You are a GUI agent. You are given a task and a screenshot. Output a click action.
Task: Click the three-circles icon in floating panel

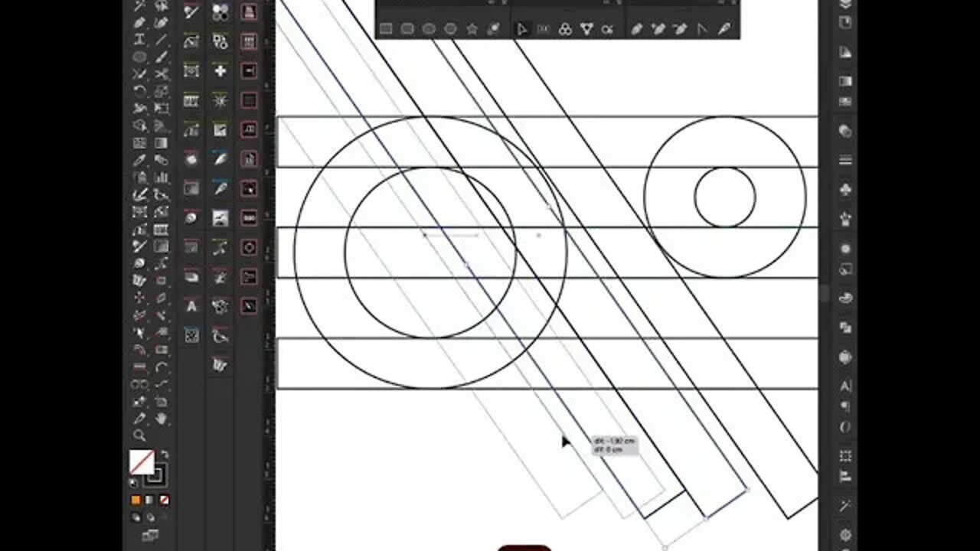(x=565, y=29)
